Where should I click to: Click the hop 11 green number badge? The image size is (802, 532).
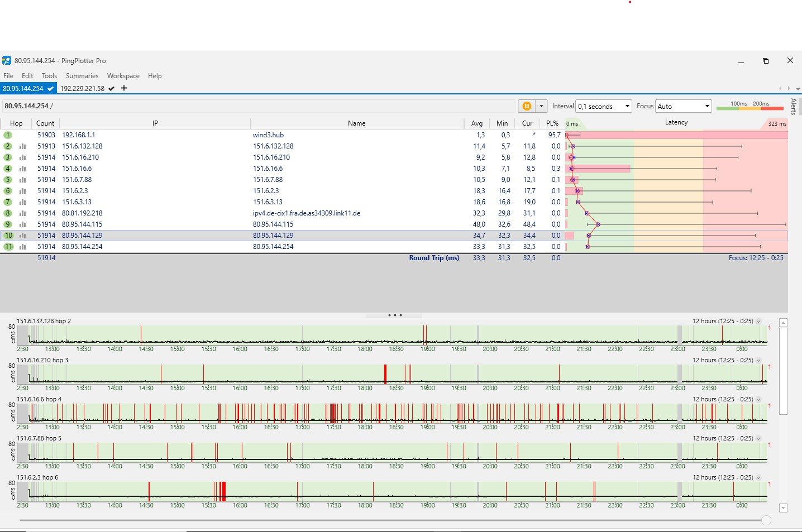[x=8, y=247]
